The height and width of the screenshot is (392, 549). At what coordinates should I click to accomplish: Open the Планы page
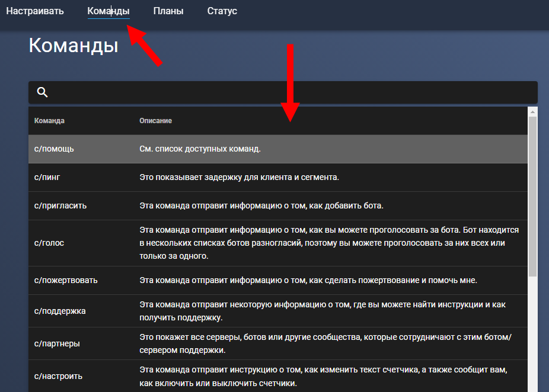pos(168,11)
